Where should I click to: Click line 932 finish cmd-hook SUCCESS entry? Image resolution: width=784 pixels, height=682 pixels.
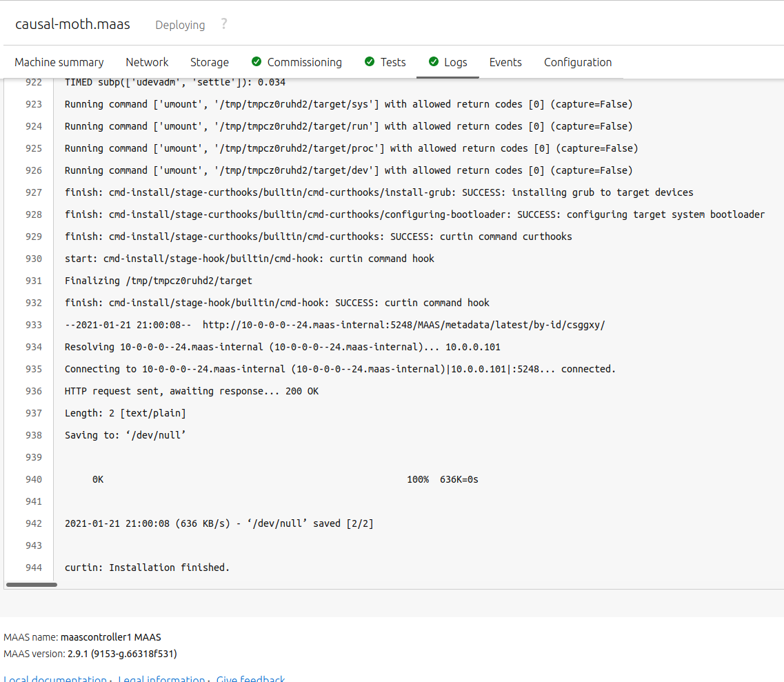tap(277, 303)
